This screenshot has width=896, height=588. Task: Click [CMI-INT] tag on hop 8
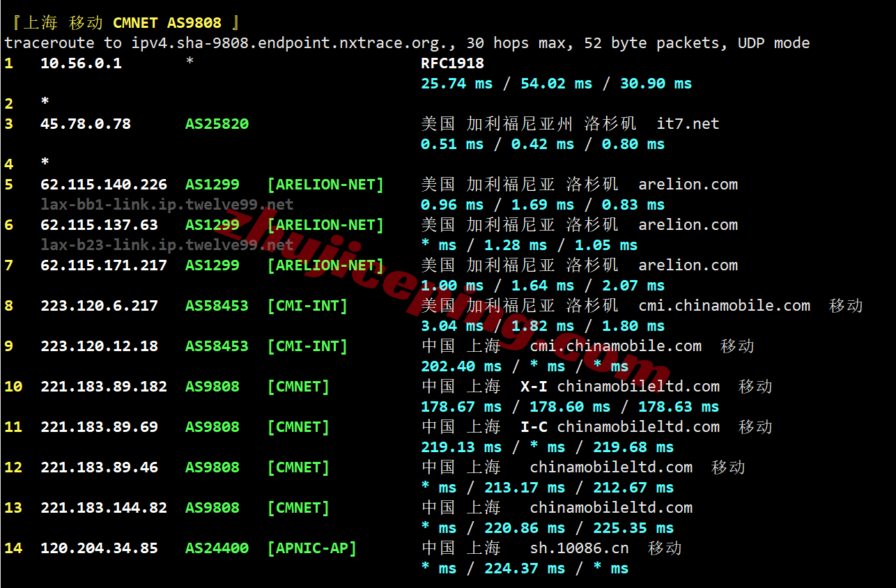(x=307, y=306)
